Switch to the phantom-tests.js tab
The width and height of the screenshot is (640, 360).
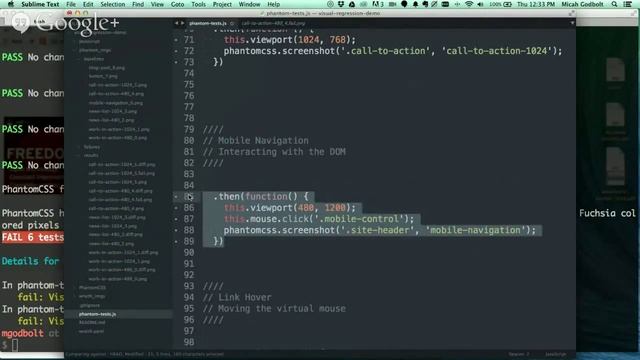coord(207,23)
